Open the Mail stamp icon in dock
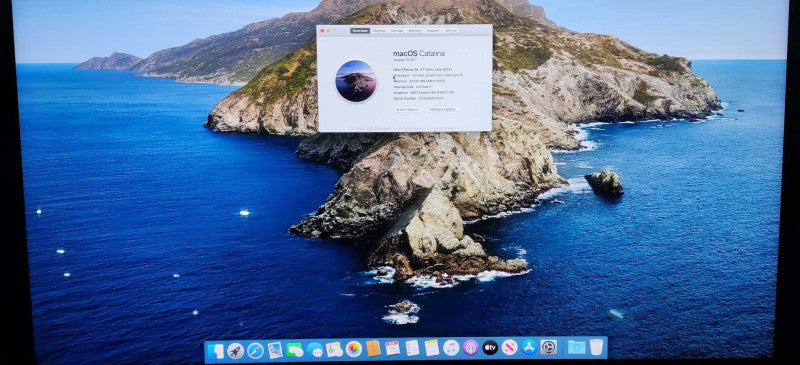The width and height of the screenshot is (800, 365). [x=275, y=350]
